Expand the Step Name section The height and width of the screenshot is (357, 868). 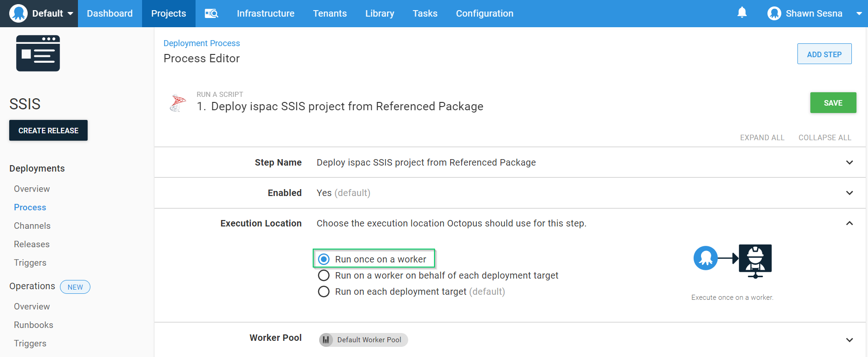click(849, 162)
